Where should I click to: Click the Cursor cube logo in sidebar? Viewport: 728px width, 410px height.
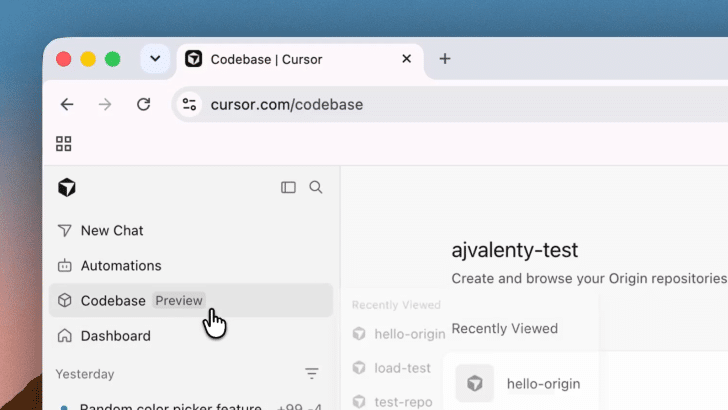(x=67, y=188)
